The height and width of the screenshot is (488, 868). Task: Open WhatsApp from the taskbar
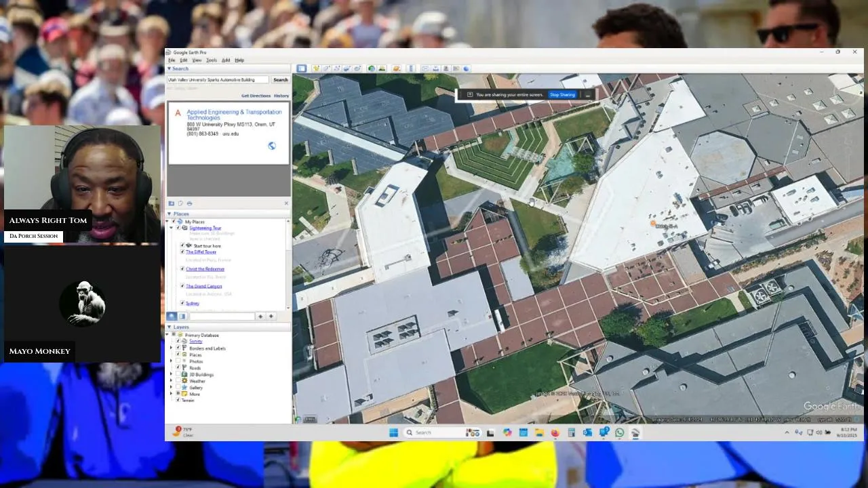coord(619,432)
